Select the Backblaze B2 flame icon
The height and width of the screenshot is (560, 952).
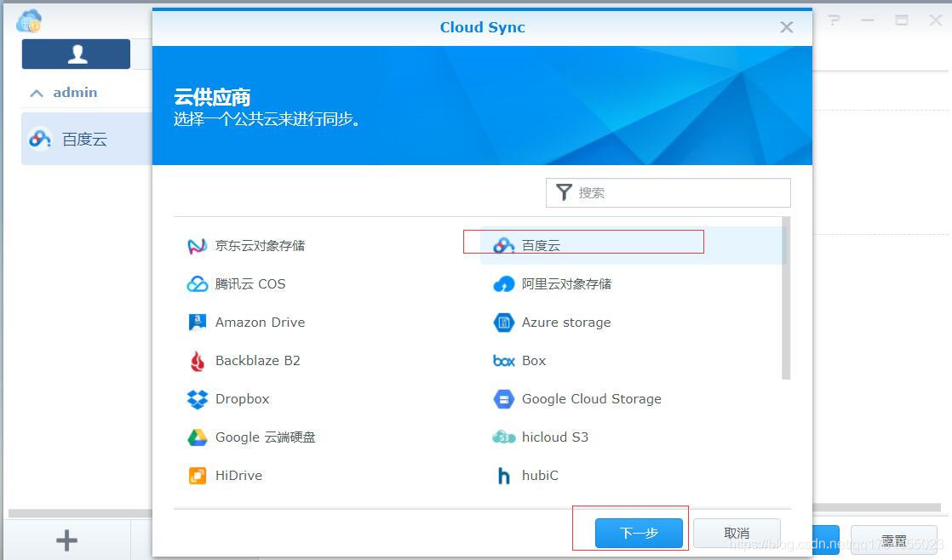click(197, 360)
